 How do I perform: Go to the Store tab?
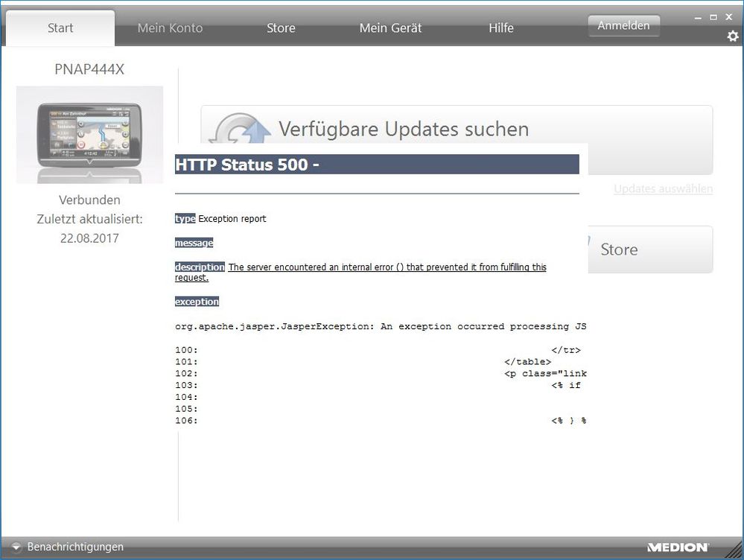coord(281,28)
